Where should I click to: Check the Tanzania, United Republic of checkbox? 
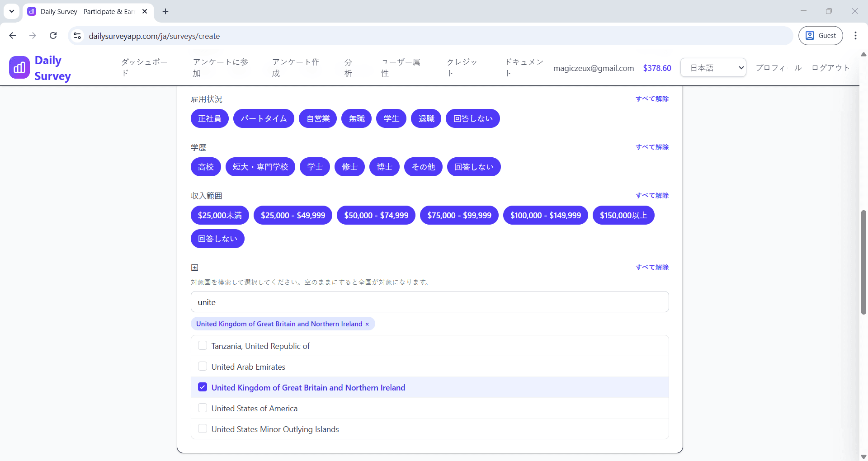click(x=203, y=345)
